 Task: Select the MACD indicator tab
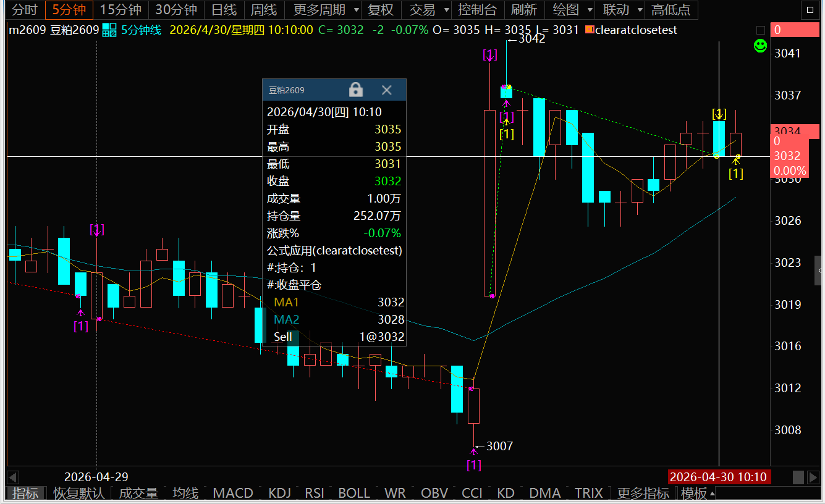click(233, 493)
